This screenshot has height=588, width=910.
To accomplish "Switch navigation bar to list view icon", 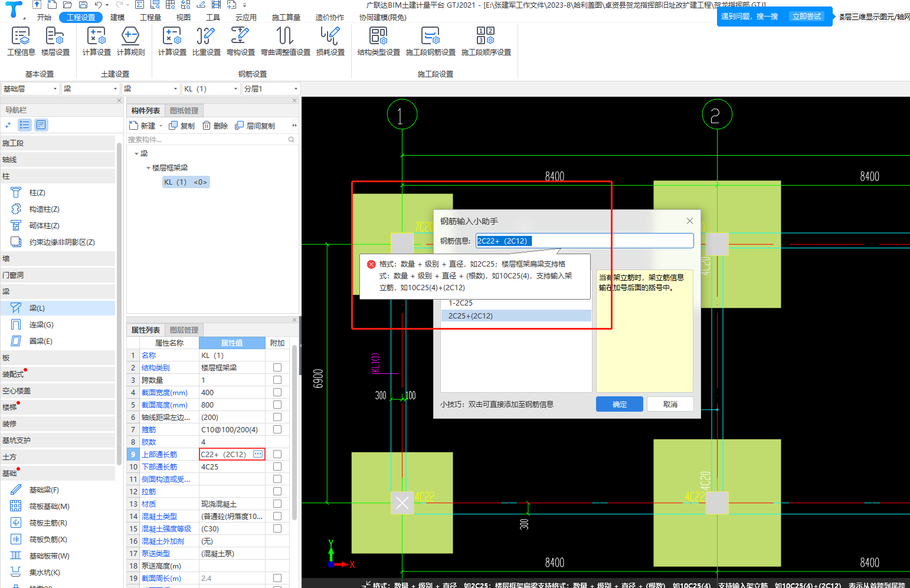I will coord(24,125).
